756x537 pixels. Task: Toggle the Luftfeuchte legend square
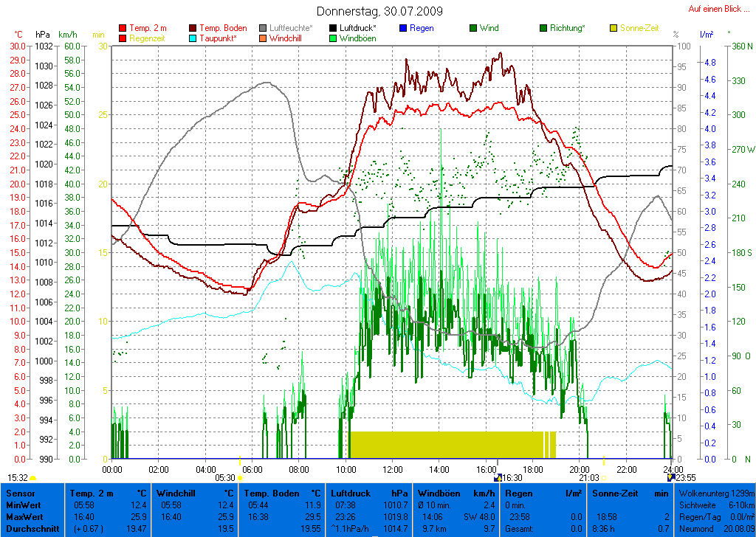264,28
